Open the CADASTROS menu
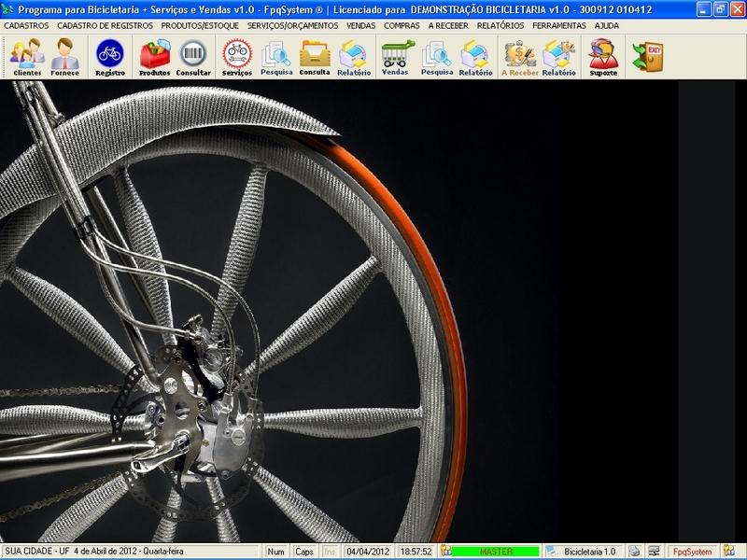This screenshot has width=747, height=560. click(26, 26)
